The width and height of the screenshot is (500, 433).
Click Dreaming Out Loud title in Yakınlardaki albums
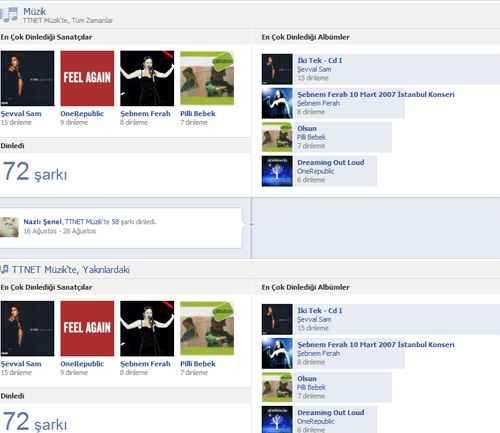click(331, 413)
